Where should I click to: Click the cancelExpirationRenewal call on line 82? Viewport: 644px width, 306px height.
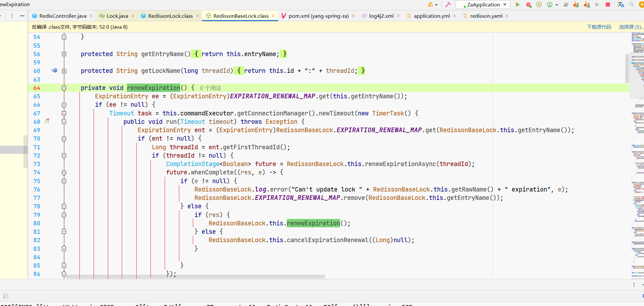(x=327, y=240)
